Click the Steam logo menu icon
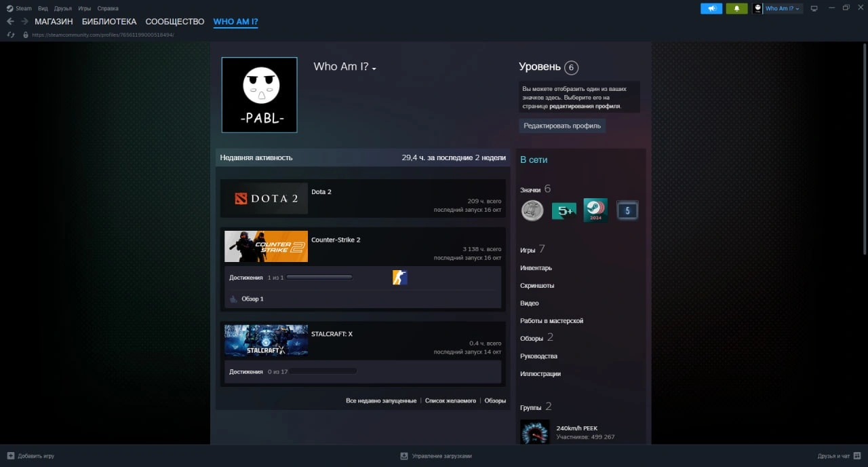Viewport: 868px width, 467px height. tap(9, 8)
